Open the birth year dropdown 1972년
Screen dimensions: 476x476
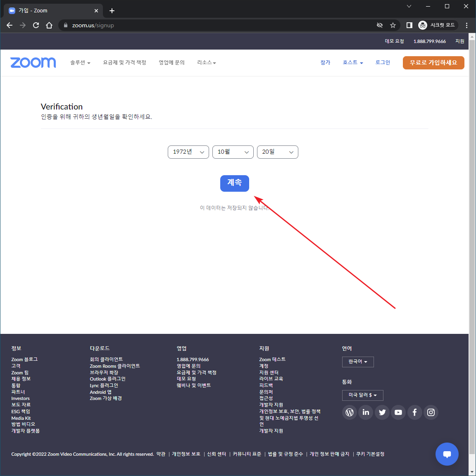(x=188, y=152)
